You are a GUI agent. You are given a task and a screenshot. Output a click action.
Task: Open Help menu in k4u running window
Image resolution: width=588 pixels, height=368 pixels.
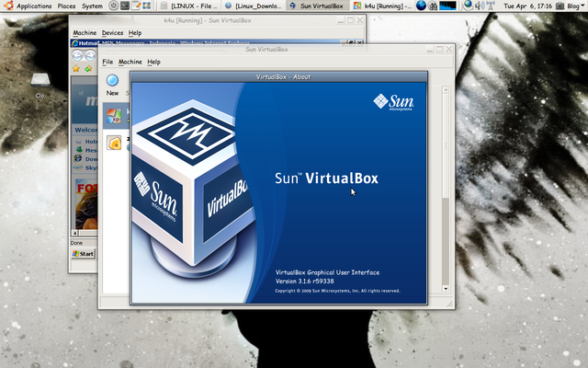(x=135, y=33)
